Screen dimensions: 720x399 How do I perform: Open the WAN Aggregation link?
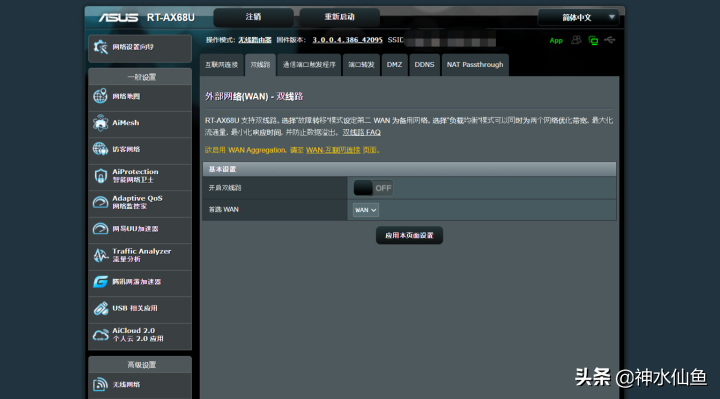point(333,150)
